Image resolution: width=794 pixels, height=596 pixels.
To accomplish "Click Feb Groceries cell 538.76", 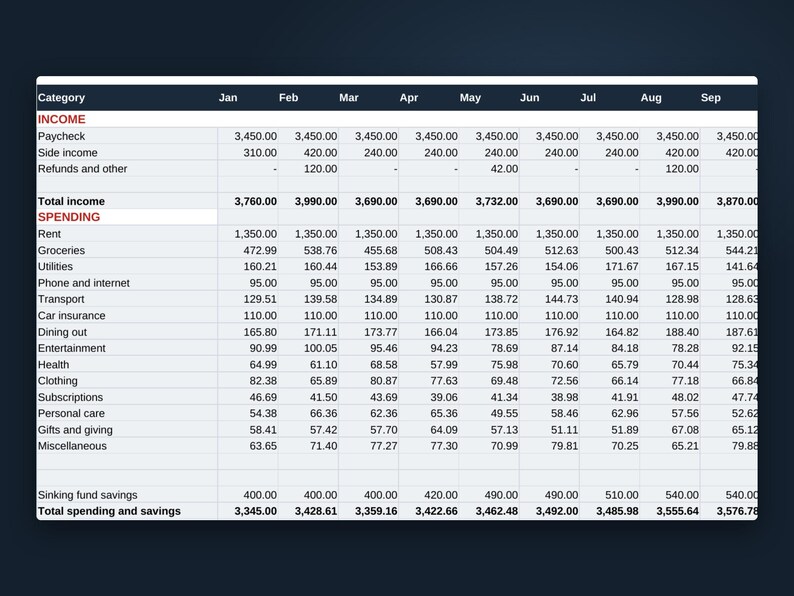I will (308, 251).
